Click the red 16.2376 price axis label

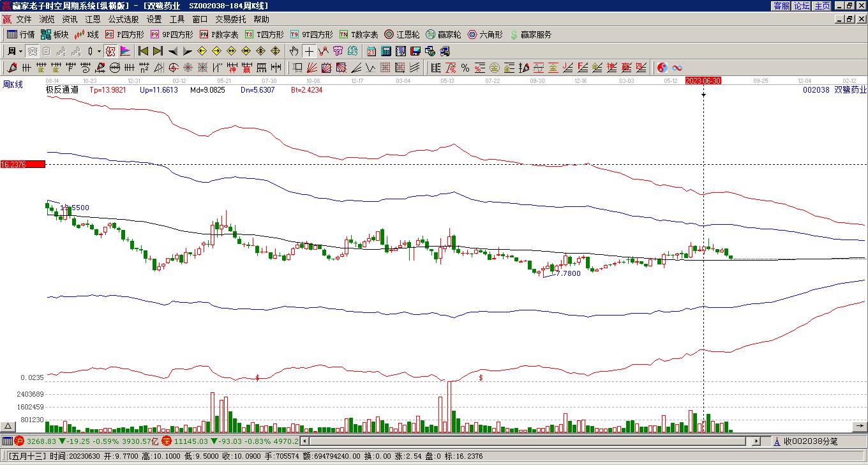click(23, 165)
